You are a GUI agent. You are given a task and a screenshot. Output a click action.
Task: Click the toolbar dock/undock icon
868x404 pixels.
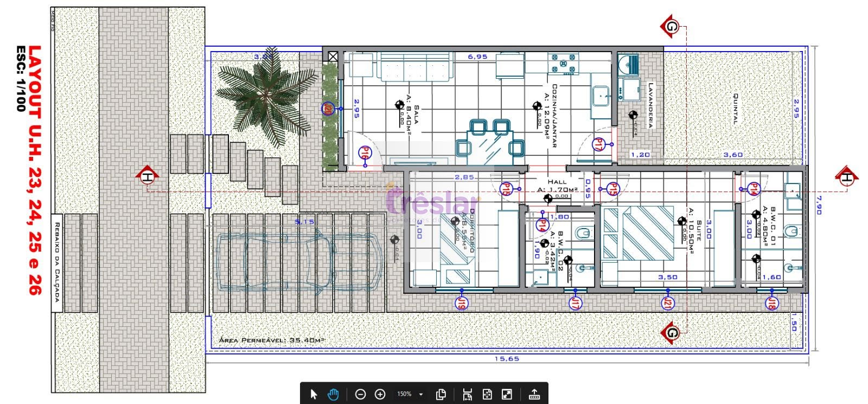[x=534, y=394]
